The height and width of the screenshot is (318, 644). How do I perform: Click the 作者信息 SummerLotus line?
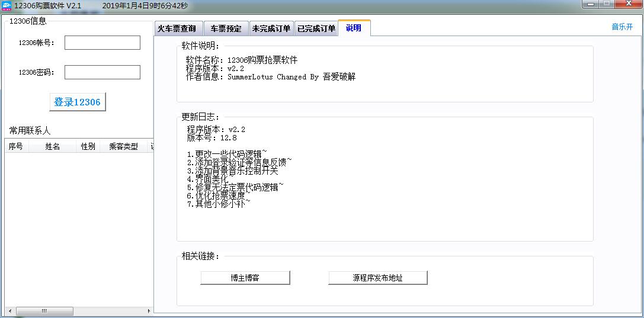(270, 77)
